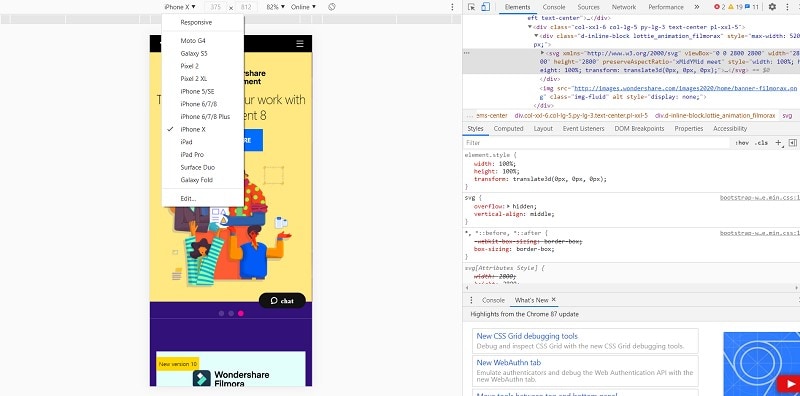Open DevTools three-dot customize menu
800x396 pixels.
[x=787, y=7]
